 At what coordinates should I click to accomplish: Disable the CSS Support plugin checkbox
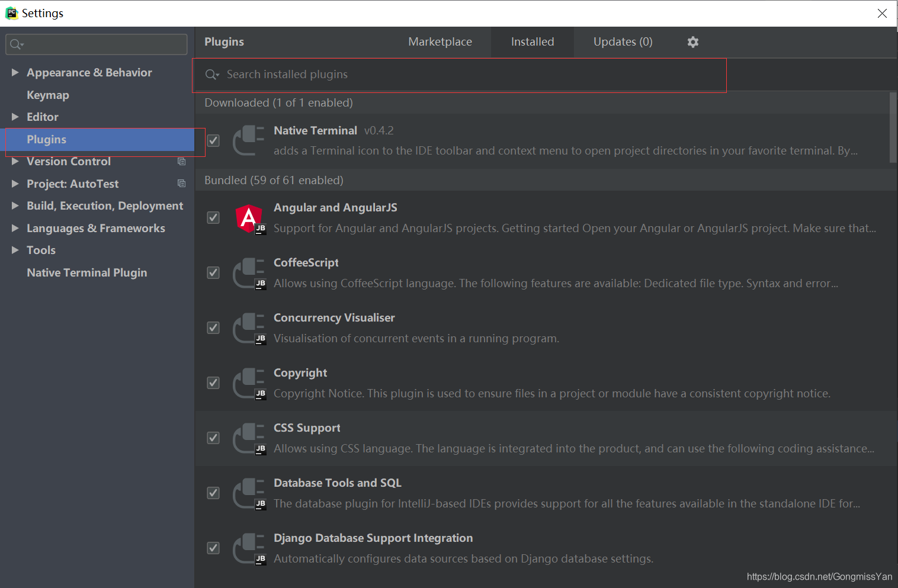213,438
